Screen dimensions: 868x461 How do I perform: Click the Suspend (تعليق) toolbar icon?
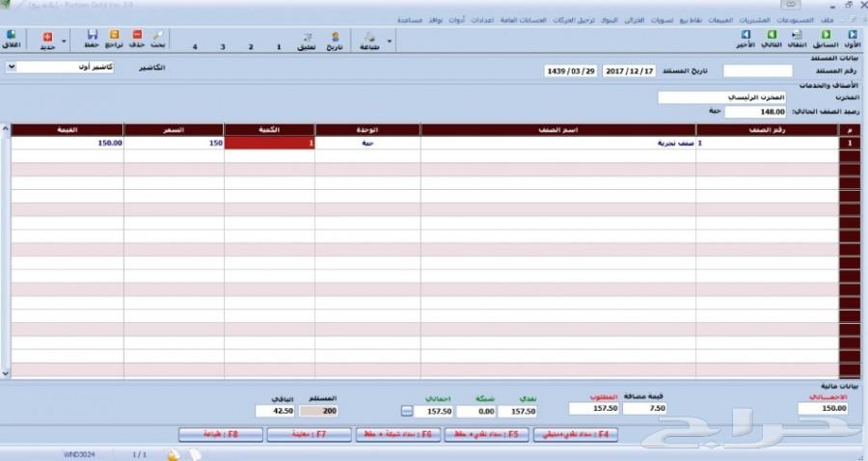[x=307, y=41]
